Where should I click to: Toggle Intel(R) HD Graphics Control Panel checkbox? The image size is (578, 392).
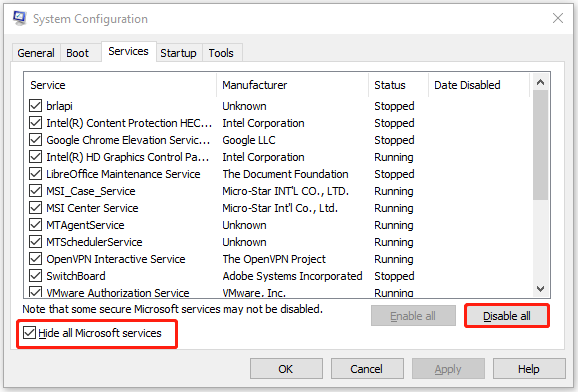coord(35,157)
